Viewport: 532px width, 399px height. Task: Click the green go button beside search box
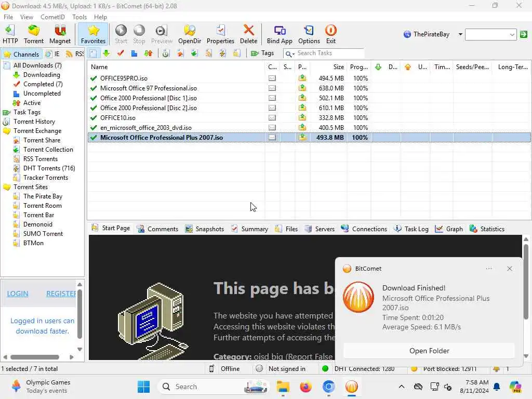524,34
